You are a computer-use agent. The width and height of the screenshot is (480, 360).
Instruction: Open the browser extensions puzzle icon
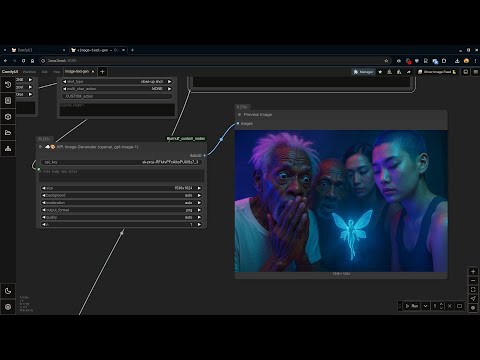444,61
